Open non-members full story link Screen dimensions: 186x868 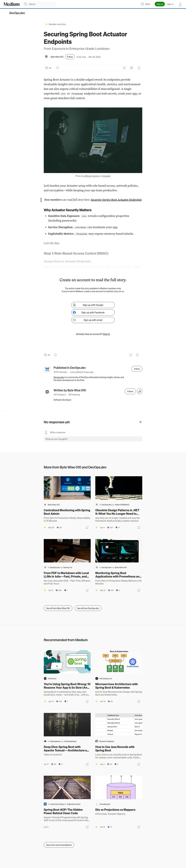pyautogui.click(x=116, y=200)
